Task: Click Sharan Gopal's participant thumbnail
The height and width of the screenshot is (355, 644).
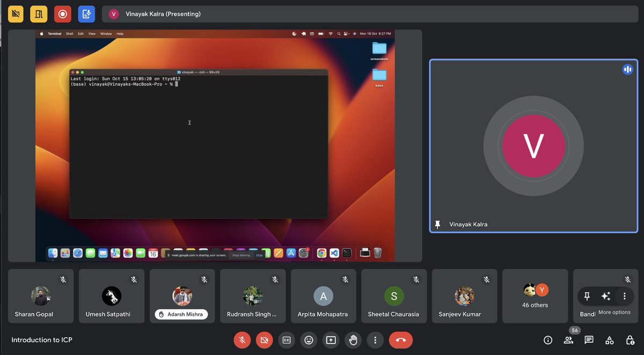Action: [40, 295]
